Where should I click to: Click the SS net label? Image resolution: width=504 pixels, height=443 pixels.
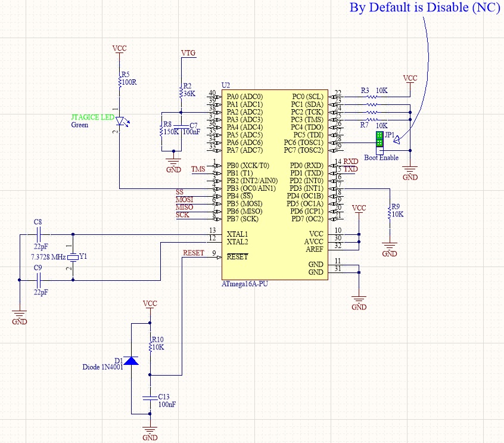(179, 192)
